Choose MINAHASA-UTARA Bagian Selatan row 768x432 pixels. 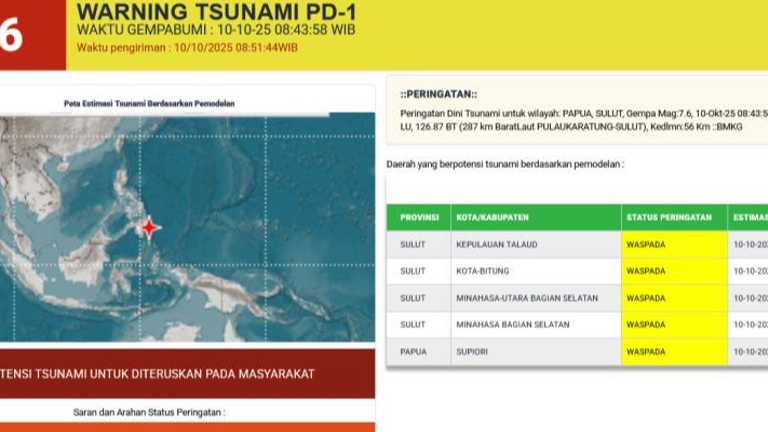point(527,298)
